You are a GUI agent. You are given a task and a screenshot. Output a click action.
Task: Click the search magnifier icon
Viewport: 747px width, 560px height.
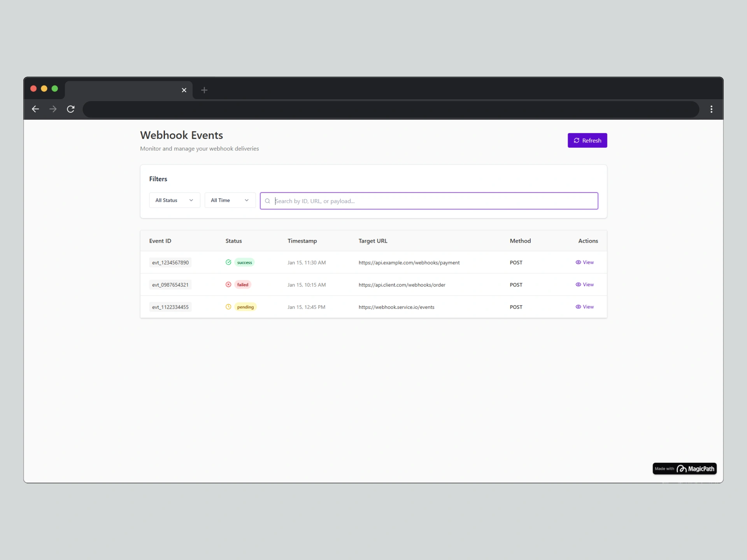pos(267,201)
